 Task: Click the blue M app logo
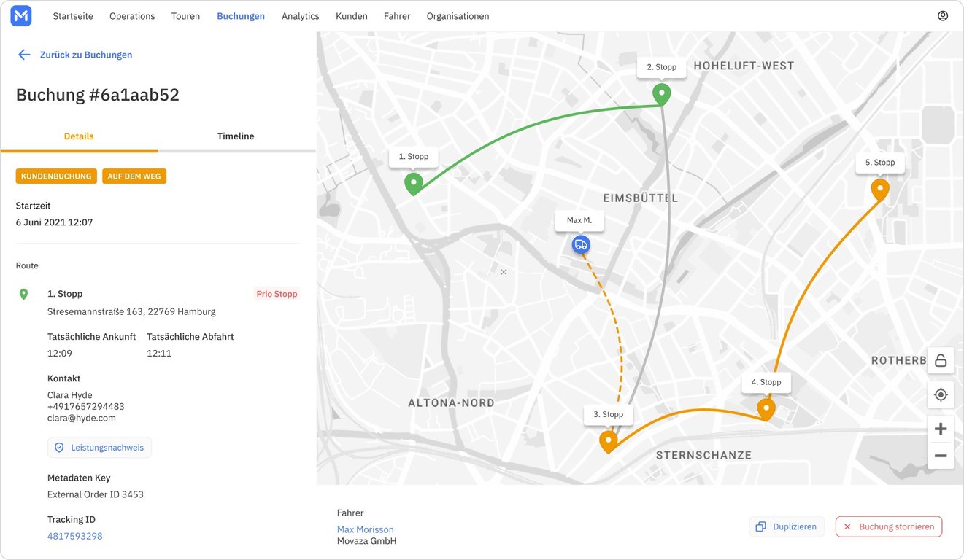(x=20, y=16)
